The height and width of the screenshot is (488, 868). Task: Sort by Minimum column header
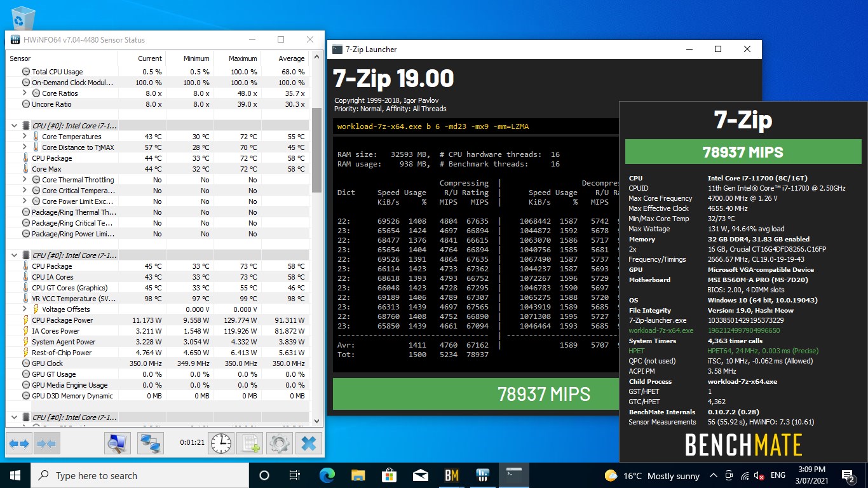click(x=189, y=58)
